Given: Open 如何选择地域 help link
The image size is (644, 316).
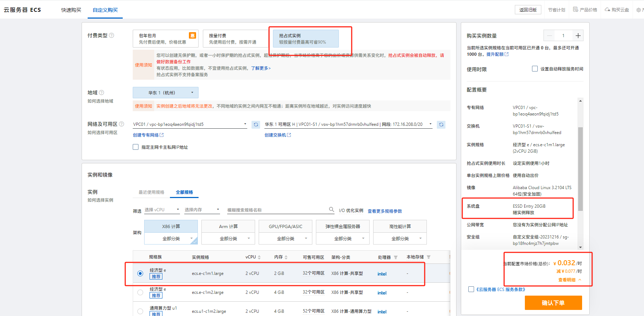Looking at the screenshot, I should pos(100,101).
